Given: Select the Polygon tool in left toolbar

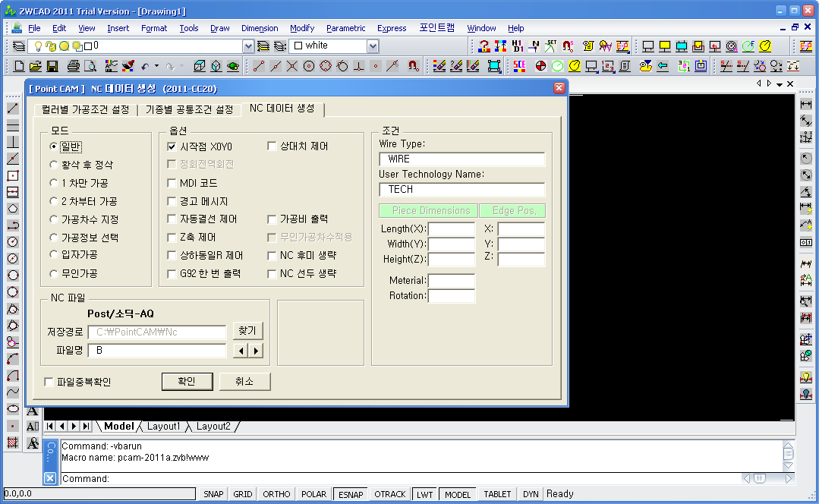Looking at the screenshot, I should tap(13, 209).
